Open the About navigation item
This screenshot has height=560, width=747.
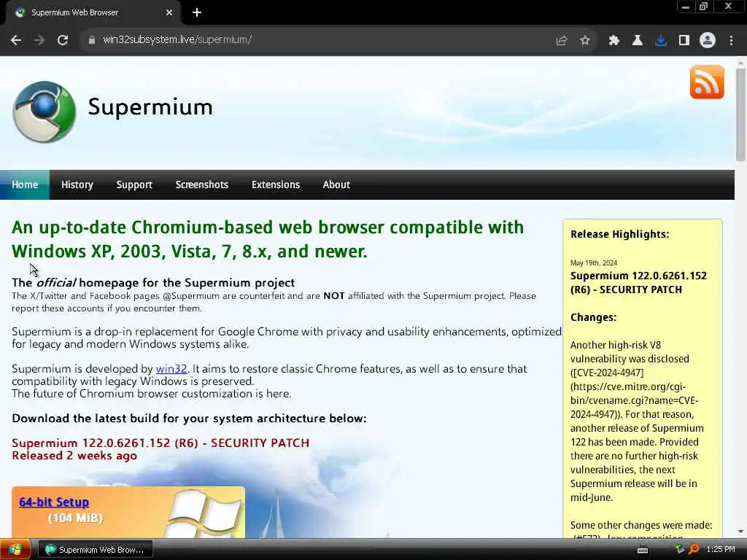(336, 184)
